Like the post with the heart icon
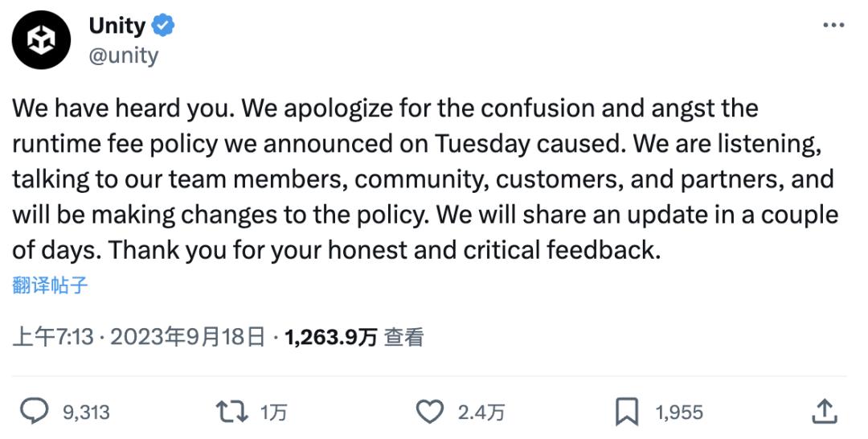This screenshot has height=439, width=868. [x=430, y=412]
